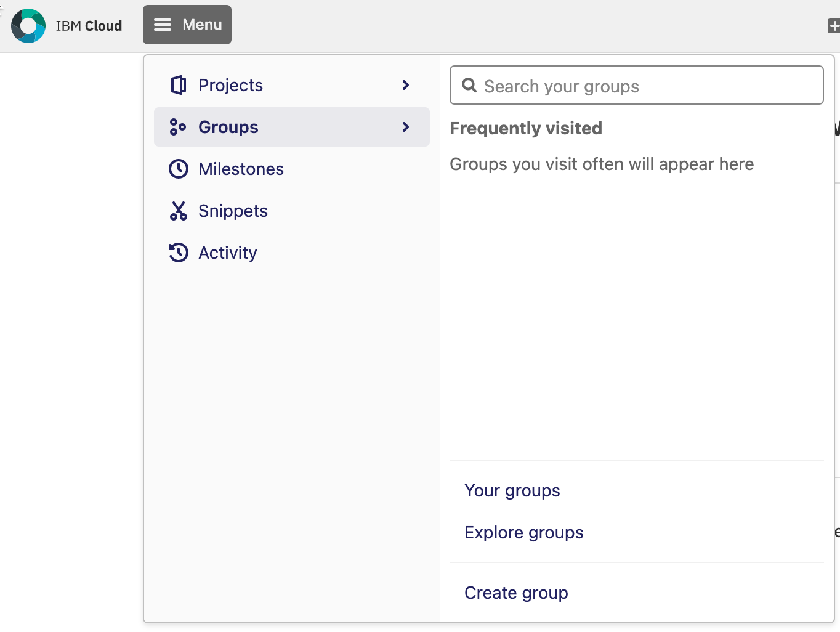840x632 pixels.
Task: Open Explore groups
Action: coord(523,532)
